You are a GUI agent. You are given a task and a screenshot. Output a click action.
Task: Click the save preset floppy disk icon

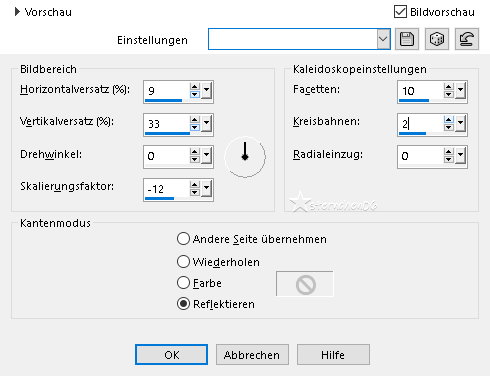407,39
